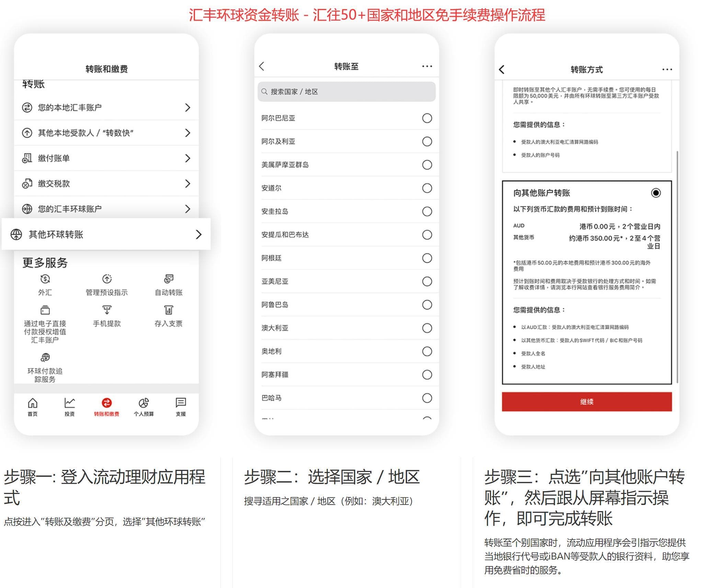
Task: Go back from the 转账方式 screen
Action: [502, 70]
